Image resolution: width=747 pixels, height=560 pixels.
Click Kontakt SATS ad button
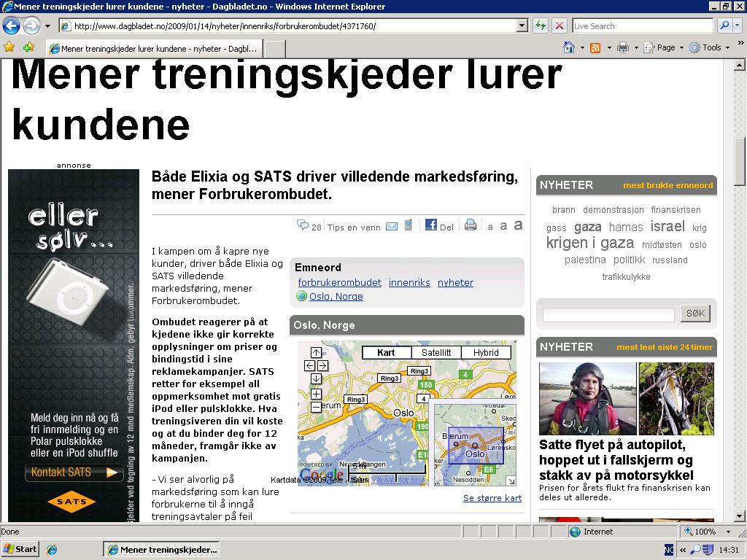[74, 472]
